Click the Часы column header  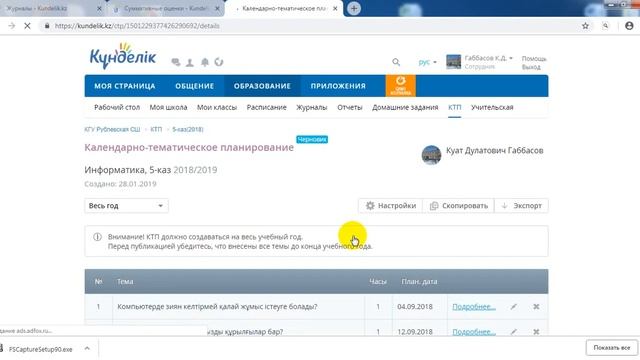[378, 281]
